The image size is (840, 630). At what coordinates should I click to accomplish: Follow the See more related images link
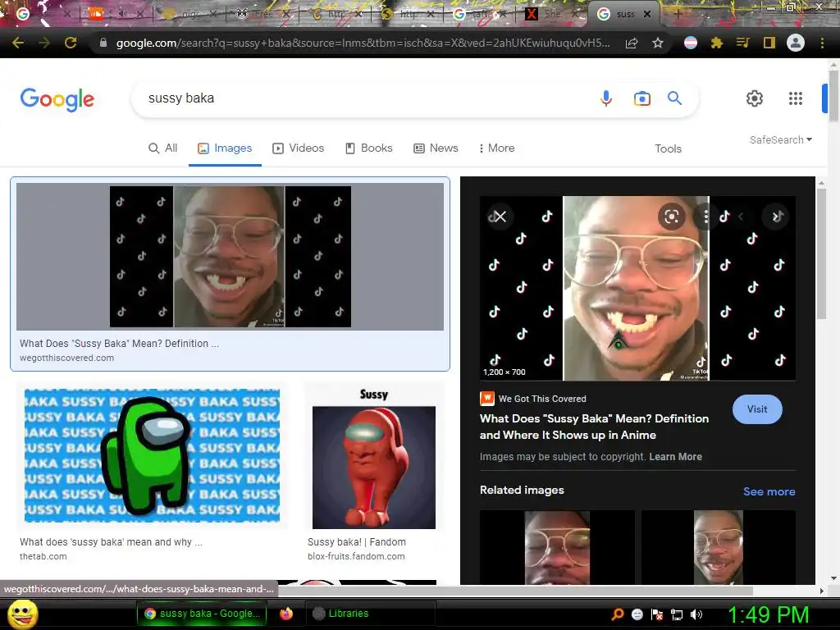(769, 491)
